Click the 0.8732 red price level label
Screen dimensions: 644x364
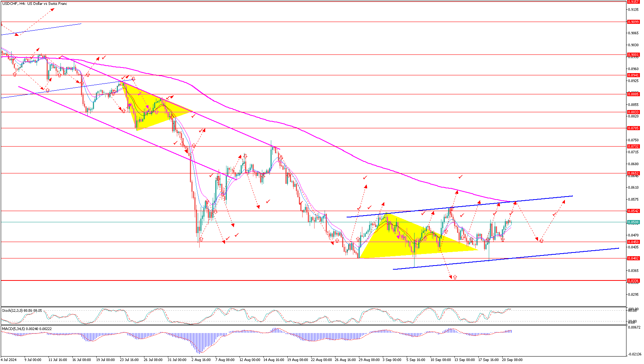[633, 147]
